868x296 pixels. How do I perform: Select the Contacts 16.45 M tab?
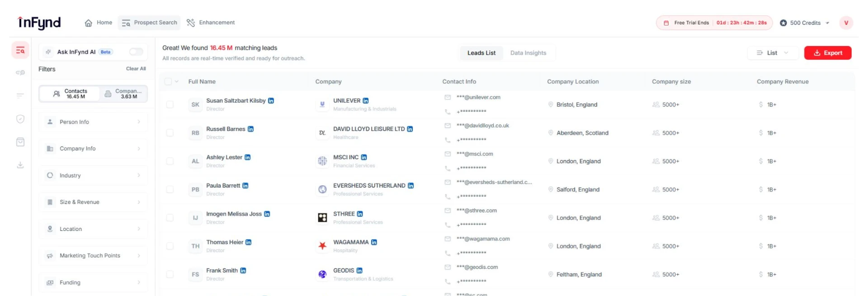[x=70, y=94]
